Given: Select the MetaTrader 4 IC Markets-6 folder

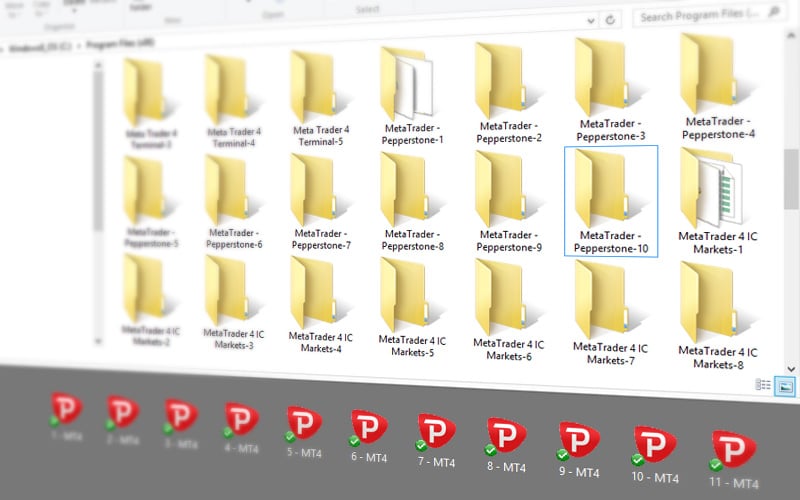Looking at the screenshot, I should (509, 310).
